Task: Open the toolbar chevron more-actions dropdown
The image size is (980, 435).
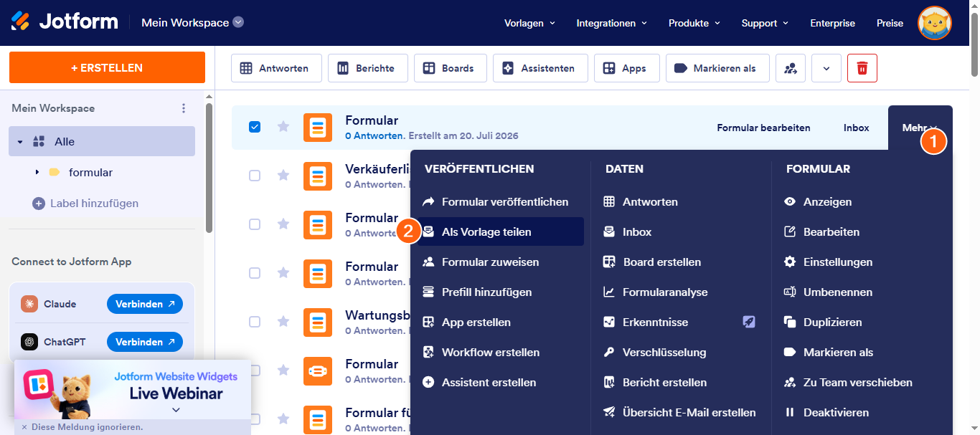Action: [x=826, y=68]
